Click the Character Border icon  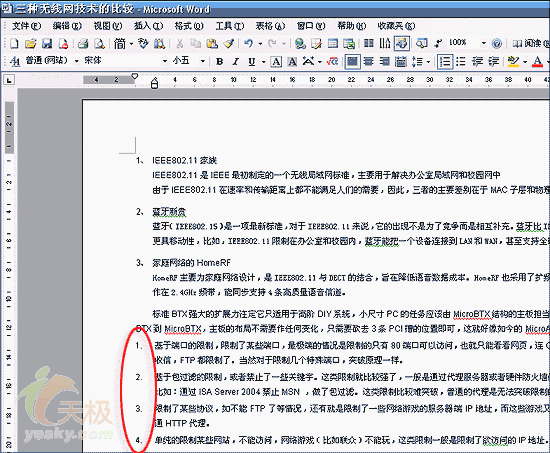[276, 62]
